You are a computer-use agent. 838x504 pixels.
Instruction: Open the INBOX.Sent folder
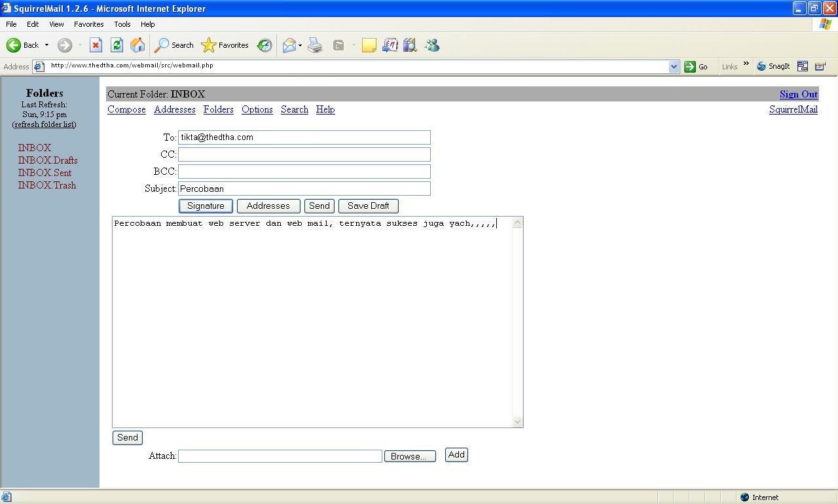point(45,173)
